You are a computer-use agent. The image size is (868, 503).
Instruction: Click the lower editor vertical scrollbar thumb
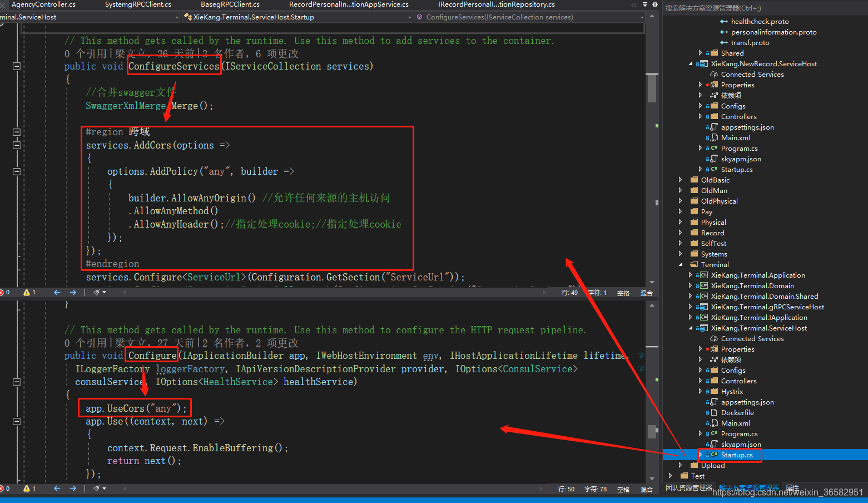[x=652, y=431]
